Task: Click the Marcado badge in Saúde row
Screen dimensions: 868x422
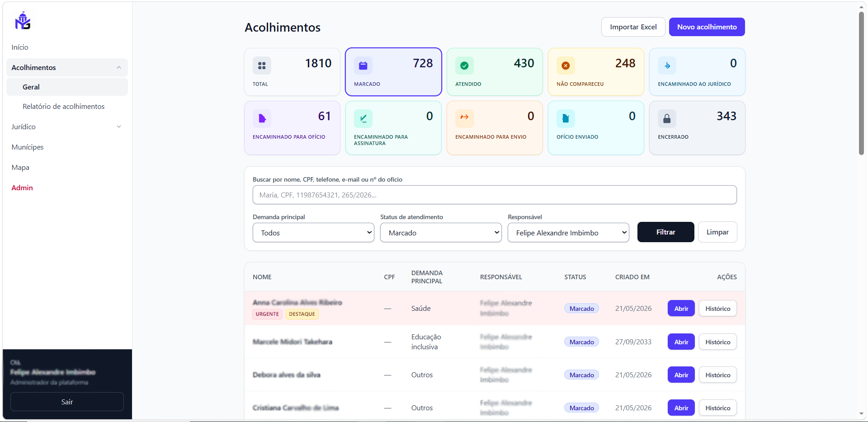Action: [x=581, y=309]
